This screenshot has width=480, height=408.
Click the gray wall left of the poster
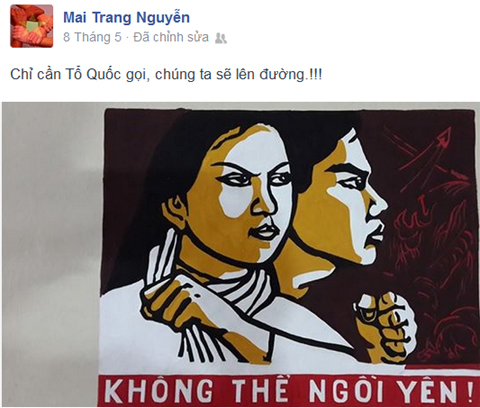[50, 253]
